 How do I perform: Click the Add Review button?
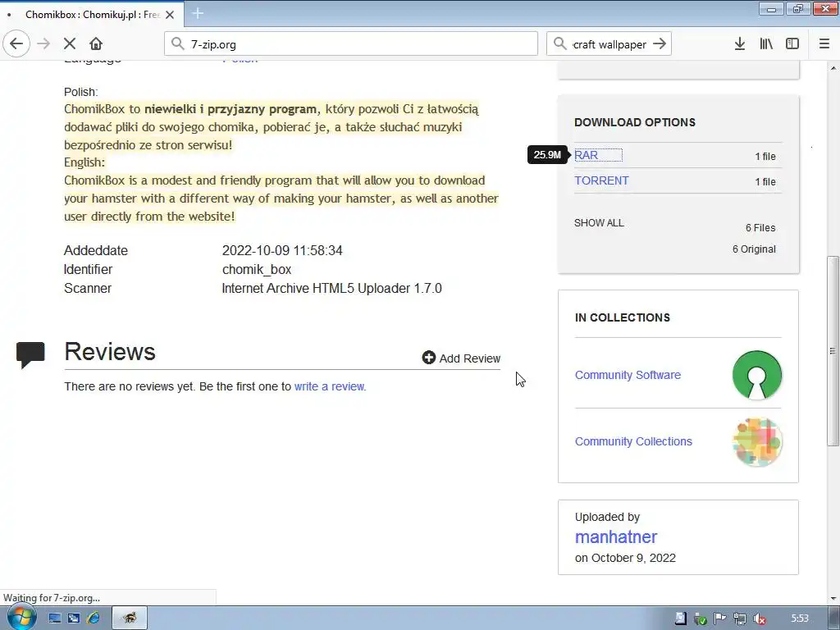pos(461,358)
